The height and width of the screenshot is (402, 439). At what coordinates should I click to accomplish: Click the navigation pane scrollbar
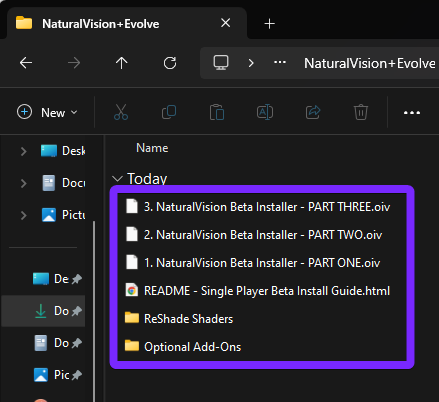(94, 310)
